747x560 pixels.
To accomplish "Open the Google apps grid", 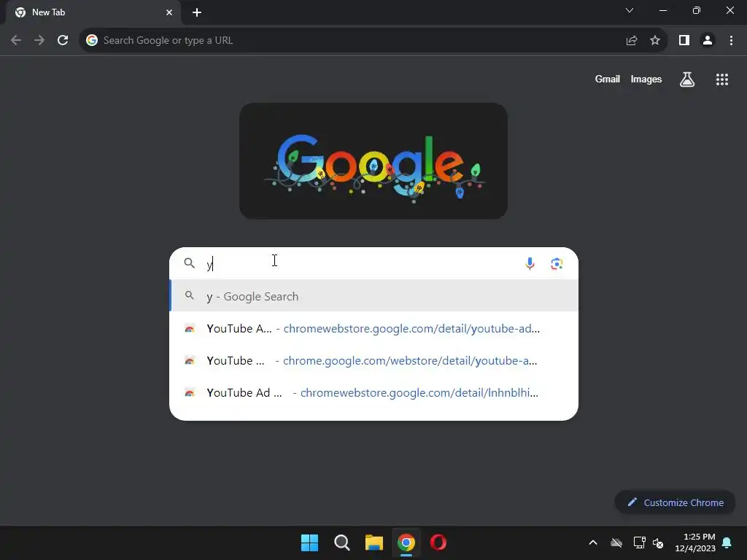I will [x=722, y=79].
